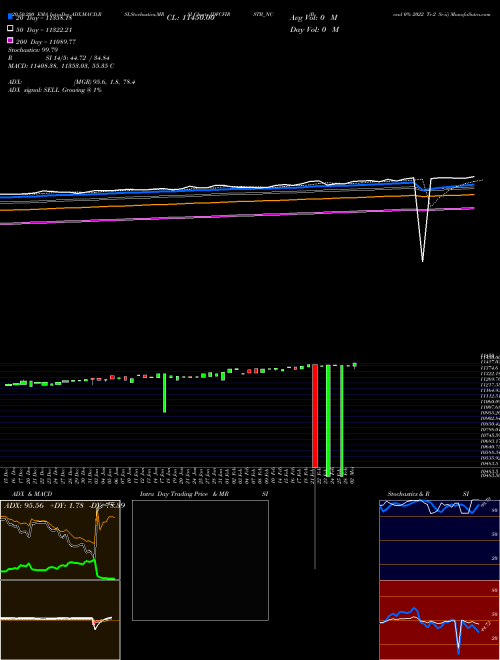
Task: Click the Stochastics 99.79 reading
Action: point(33,50)
